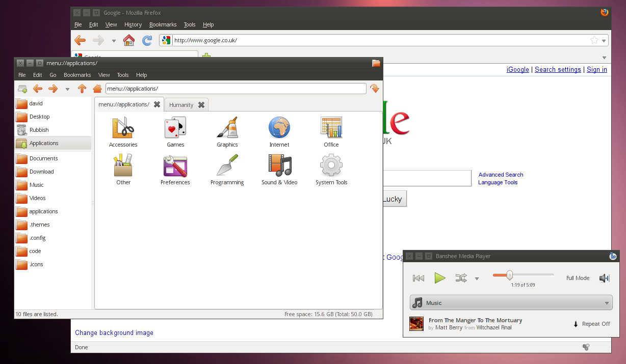This screenshot has height=364, width=626.
Task: Switch Banshee to Full Mode
Action: [578, 278]
